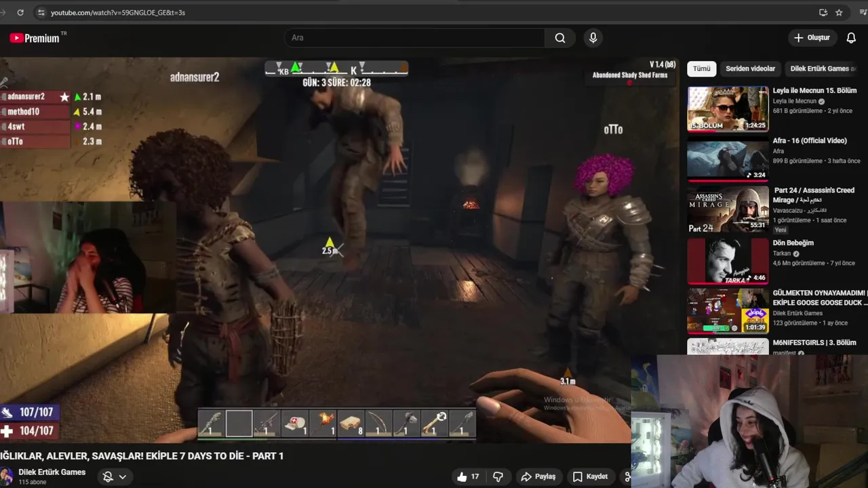The height and width of the screenshot is (488, 868).
Task: Click the title Afra - 16 (Official Video)
Action: pyautogui.click(x=810, y=141)
